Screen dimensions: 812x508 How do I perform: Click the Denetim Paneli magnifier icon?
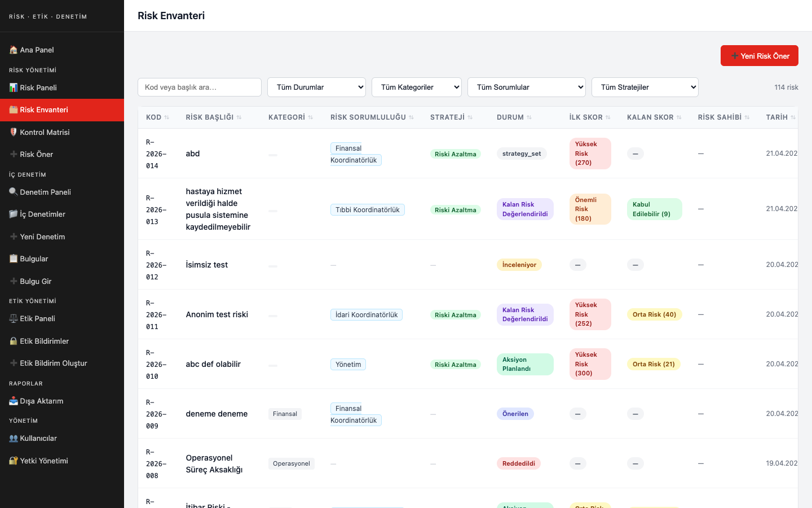click(14, 192)
